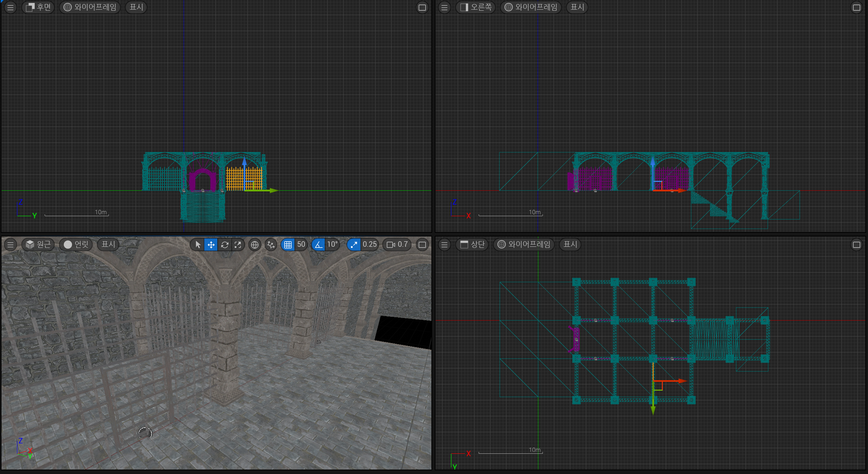Open 와이어프레임 mode in right viewport

click(x=531, y=7)
